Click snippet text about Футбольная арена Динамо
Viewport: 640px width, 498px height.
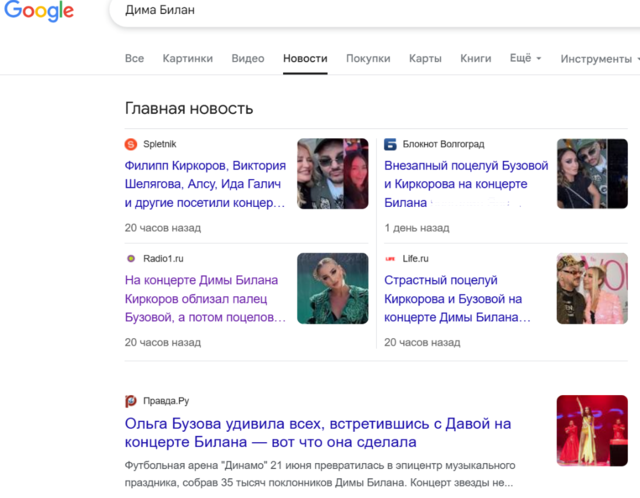click(x=320, y=474)
